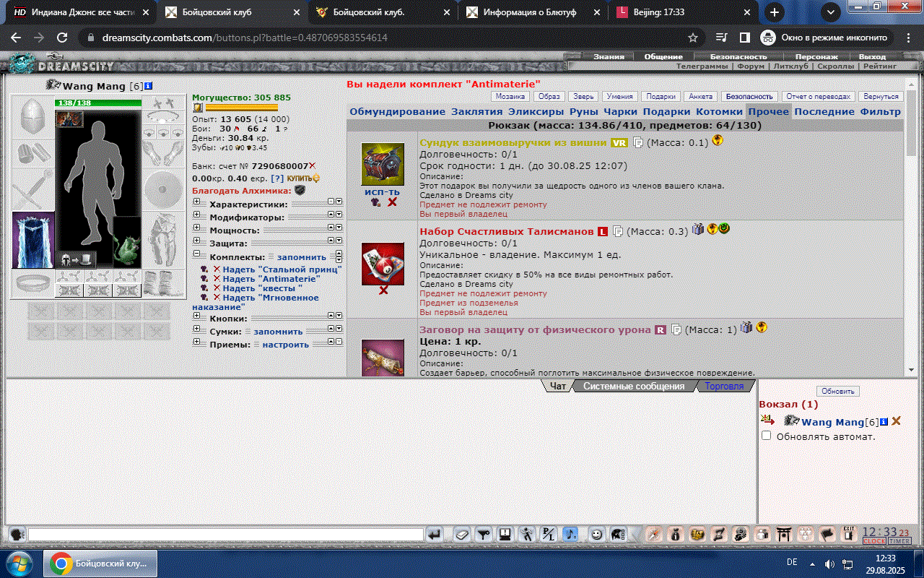Click the necklace equipment slot

[162, 117]
